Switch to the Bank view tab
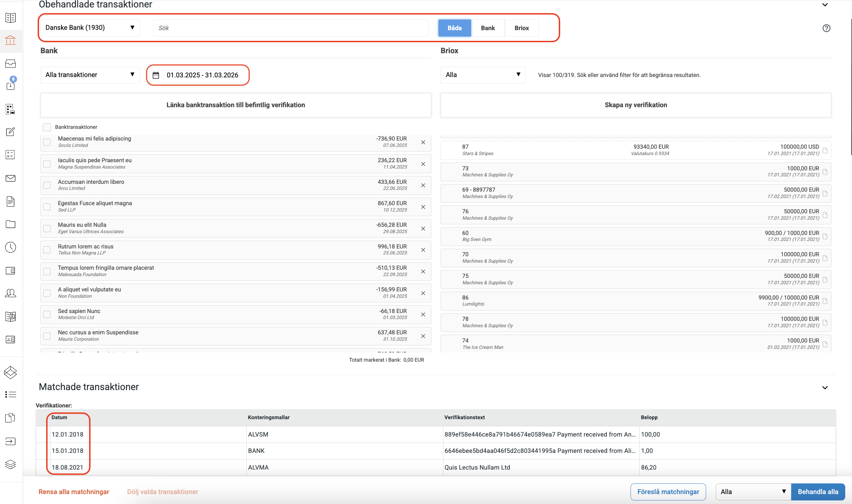The height and width of the screenshot is (504, 852). click(x=488, y=28)
